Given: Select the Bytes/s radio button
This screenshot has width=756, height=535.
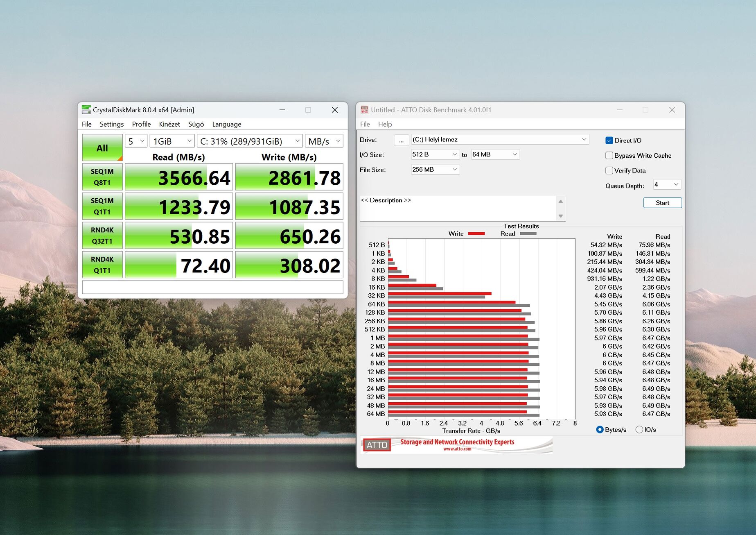Looking at the screenshot, I should [x=600, y=429].
